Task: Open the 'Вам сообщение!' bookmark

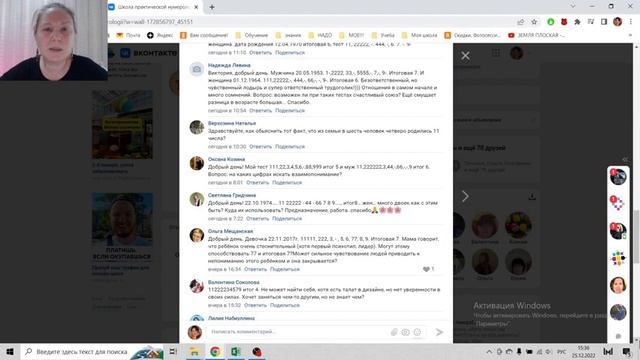Action: pyautogui.click(x=204, y=36)
